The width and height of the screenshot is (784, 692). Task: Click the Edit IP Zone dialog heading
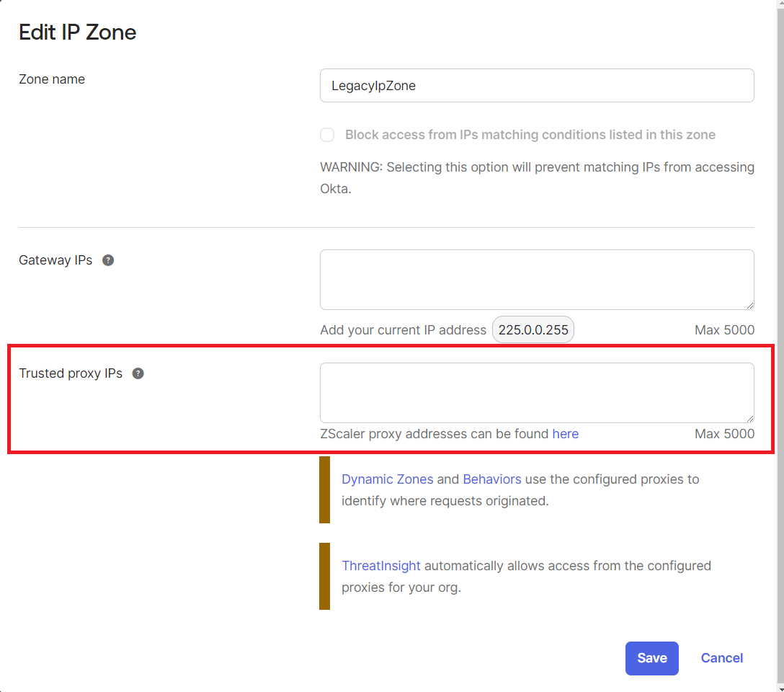point(78,32)
